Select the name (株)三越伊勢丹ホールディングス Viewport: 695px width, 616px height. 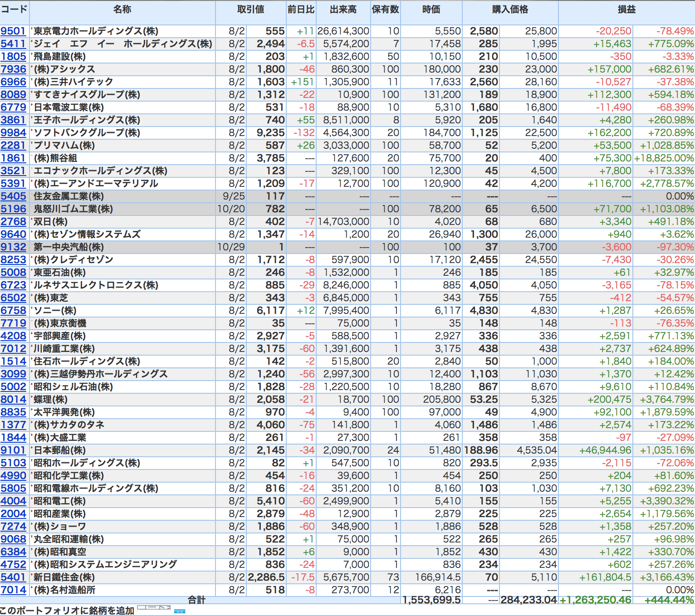pos(101,374)
